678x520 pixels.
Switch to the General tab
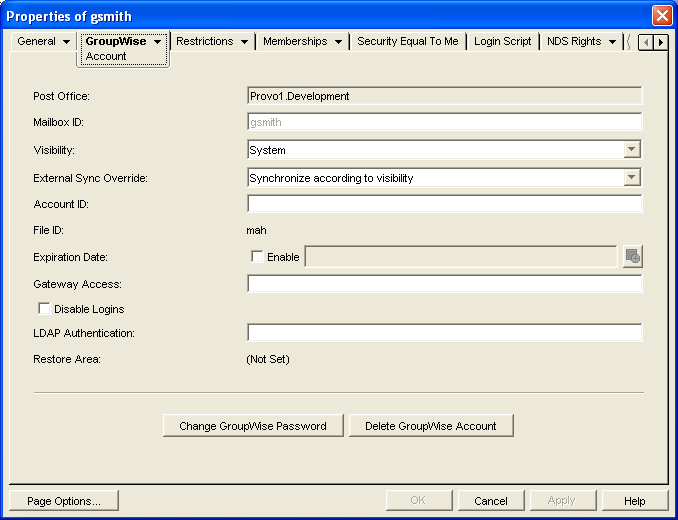[x=36, y=41]
